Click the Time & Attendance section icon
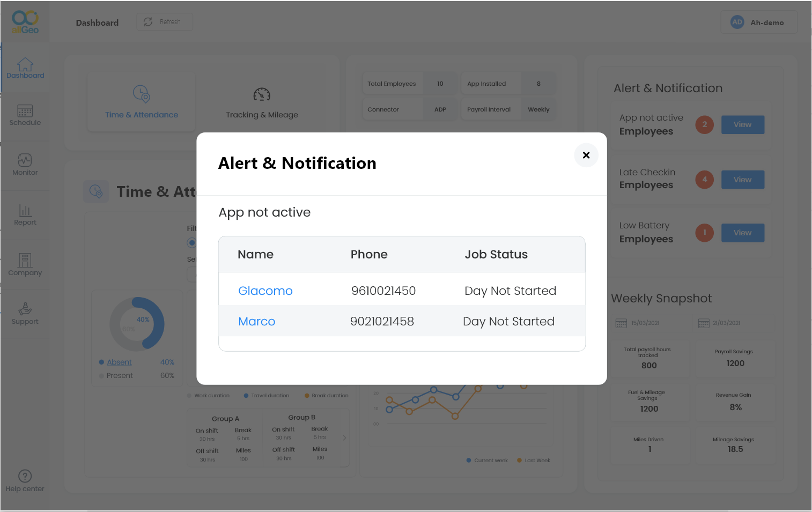The height and width of the screenshot is (512, 812). pyautogui.click(x=96, y=191)
